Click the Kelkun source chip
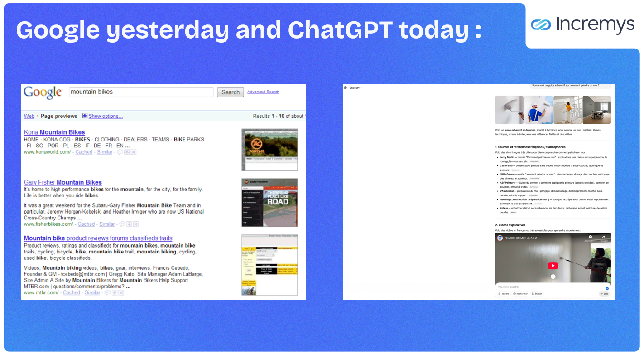Viewport: 644px width, 355px height. click(513, 212)
